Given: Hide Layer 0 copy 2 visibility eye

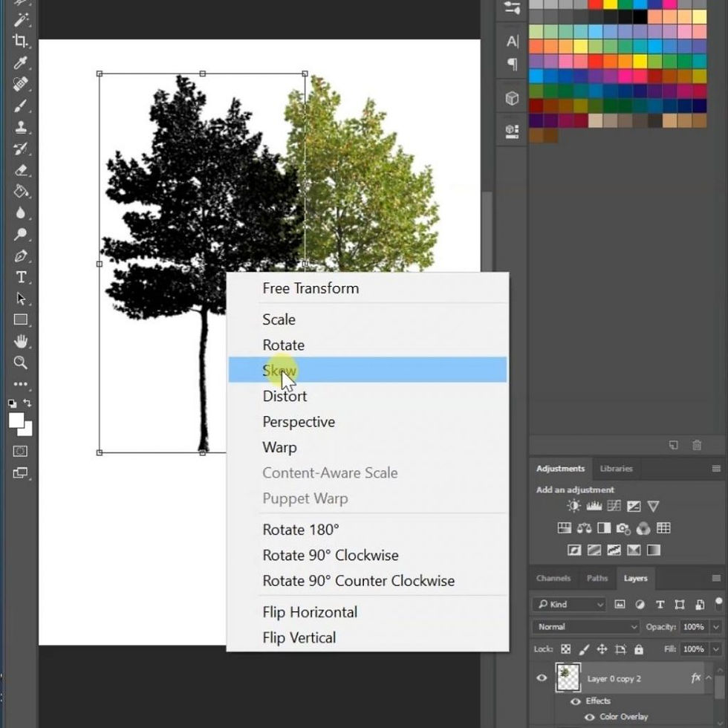Looking at the screenshot, I should [x=542, y=677].
